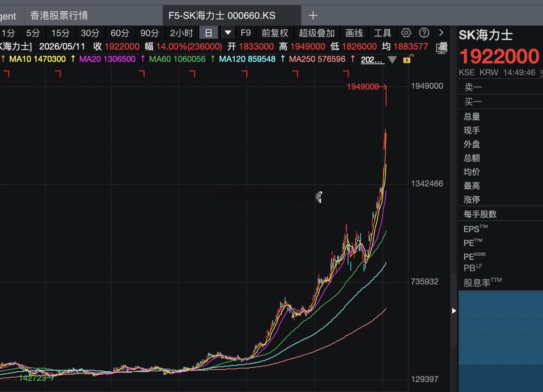Select the daily 日 period
This screenshot has height=392, width=543.
click(x=208, y=33)
